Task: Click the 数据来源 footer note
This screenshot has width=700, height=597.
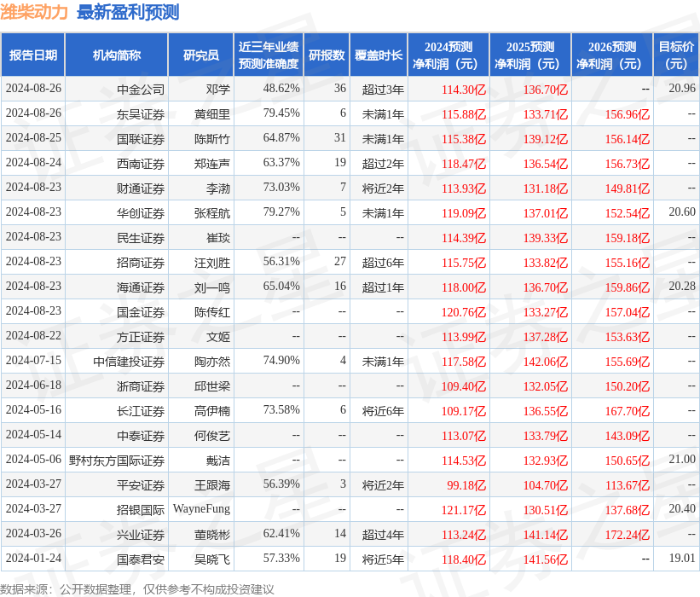Action: [x=137, y=589]
